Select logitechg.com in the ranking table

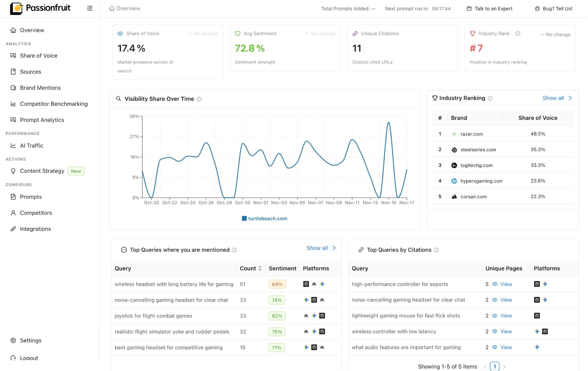pos(502,165)
